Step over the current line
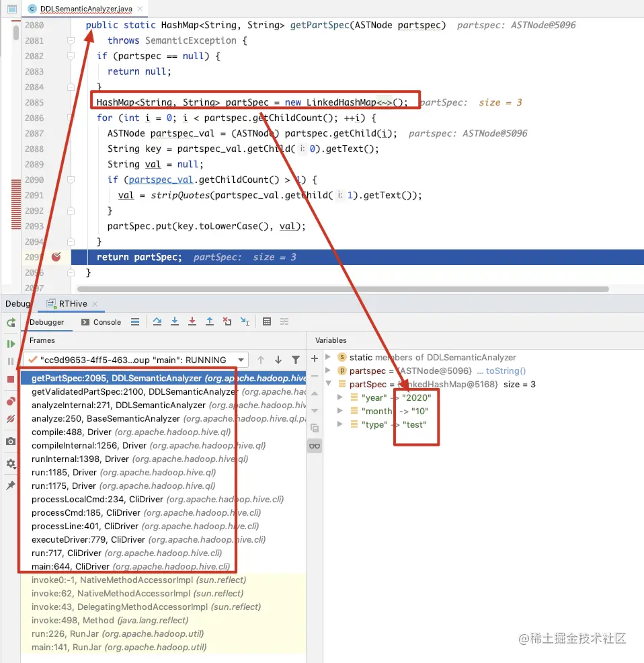This screenshot has width=644, height=663. tap(157, 322)
